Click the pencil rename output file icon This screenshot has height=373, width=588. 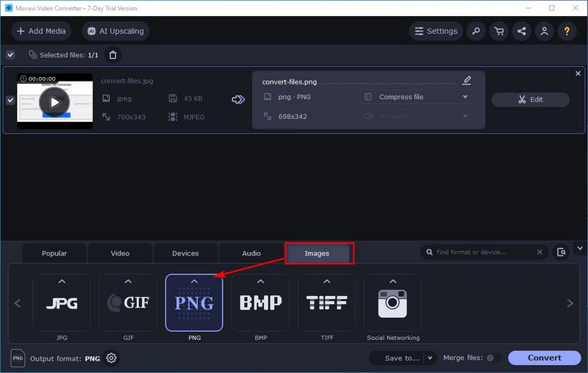point(467,80)
